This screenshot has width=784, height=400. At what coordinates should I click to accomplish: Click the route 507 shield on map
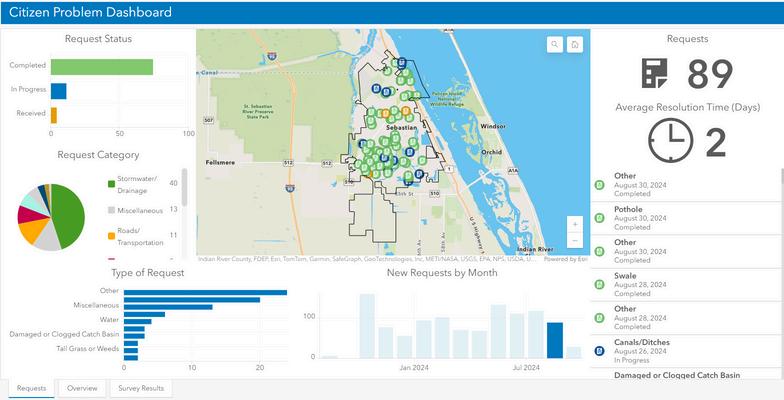tap(208, 120)
